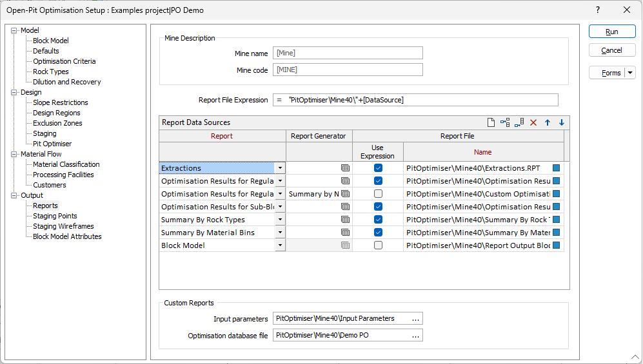Click into the Mine code field

click(x=348, y=70)
